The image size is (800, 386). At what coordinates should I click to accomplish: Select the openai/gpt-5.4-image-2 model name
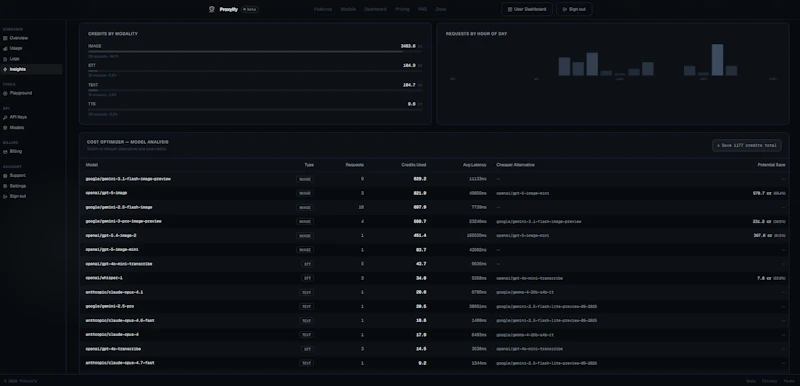[111, 236]
